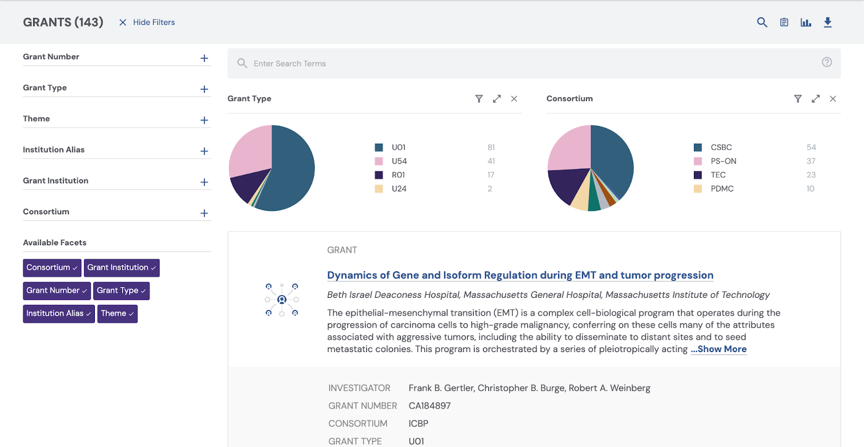Image resolution: width=868 pixels, height=447 pixels.
Task: Expand the Theme filter section
Action: click(204, 120)
